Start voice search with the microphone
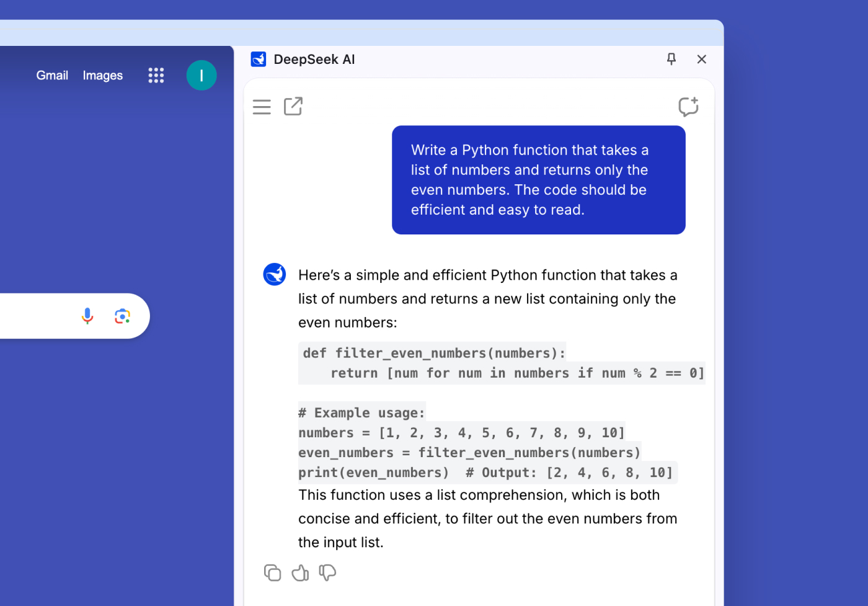 (87, 316)
